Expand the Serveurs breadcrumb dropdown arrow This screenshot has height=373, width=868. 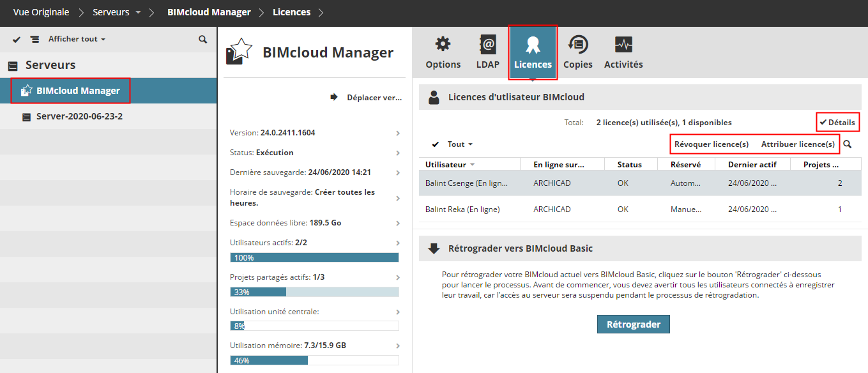139,13
